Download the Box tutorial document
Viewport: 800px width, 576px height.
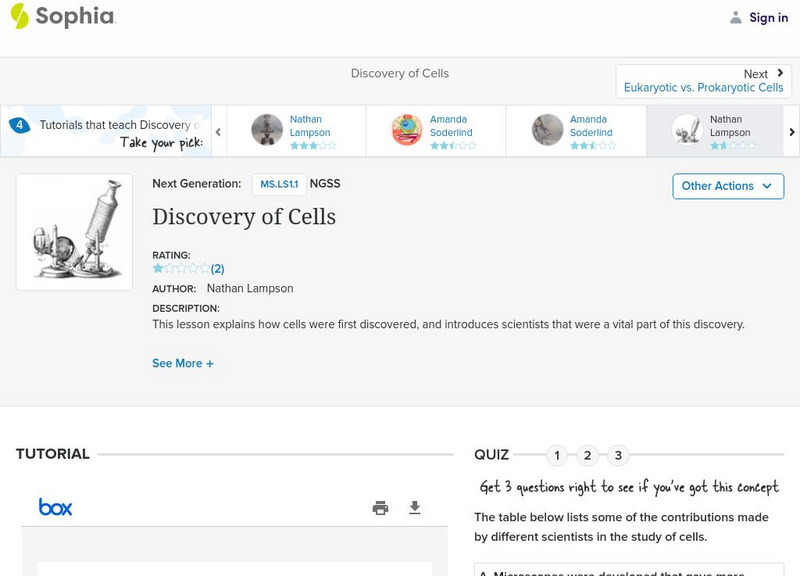click(415, 508)
